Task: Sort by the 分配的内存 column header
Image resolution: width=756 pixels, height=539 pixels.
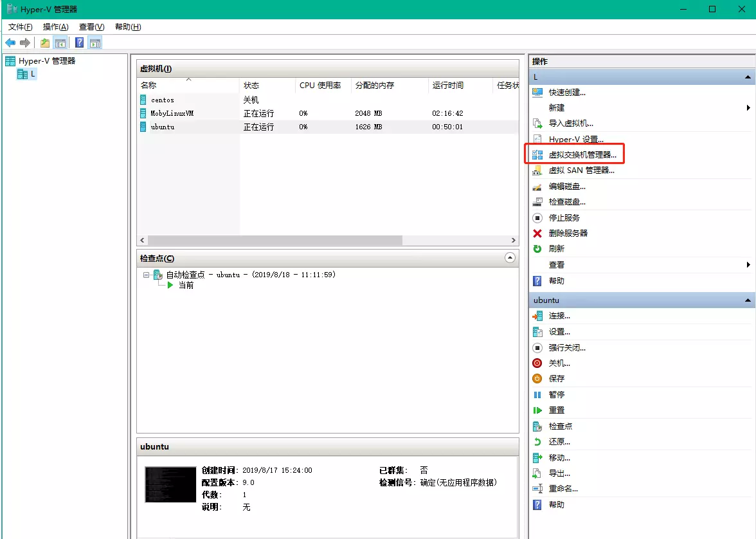Action: point(390,86)
